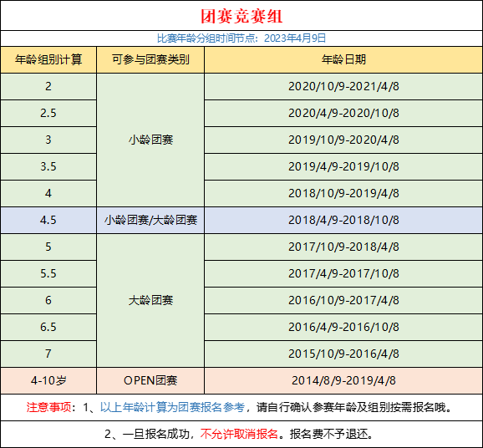Click the 可参与团赛类别 column header
Screen dimensions: 483x448
(x=150, y=60)
